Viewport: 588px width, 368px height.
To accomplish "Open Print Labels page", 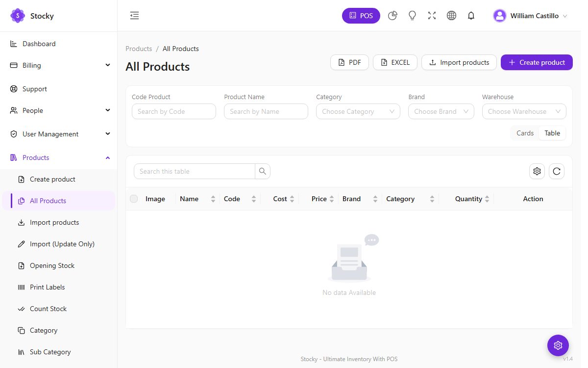I will coord(59,287).
